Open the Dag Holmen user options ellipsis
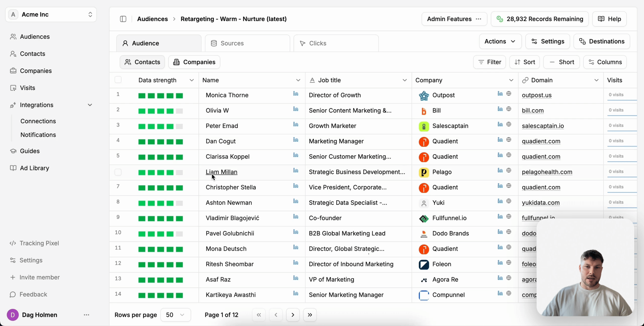 [x=86, y=315]
